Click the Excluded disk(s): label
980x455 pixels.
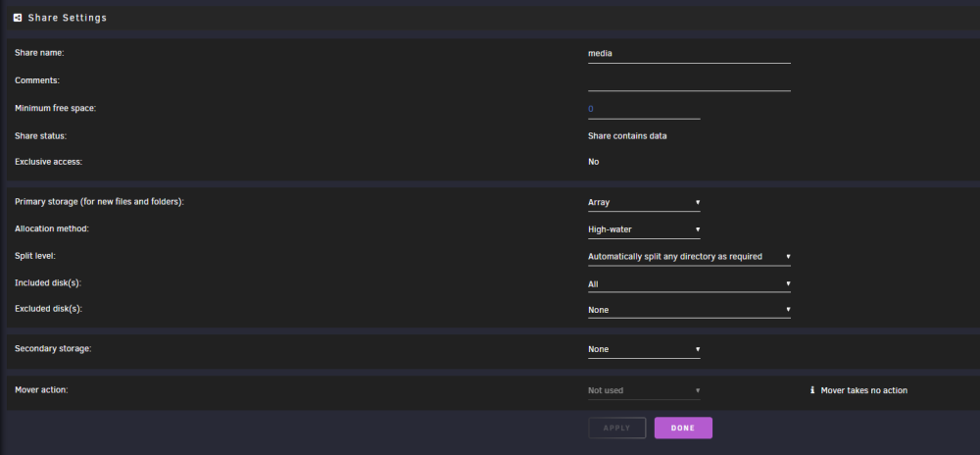click(x=49, y=309)
